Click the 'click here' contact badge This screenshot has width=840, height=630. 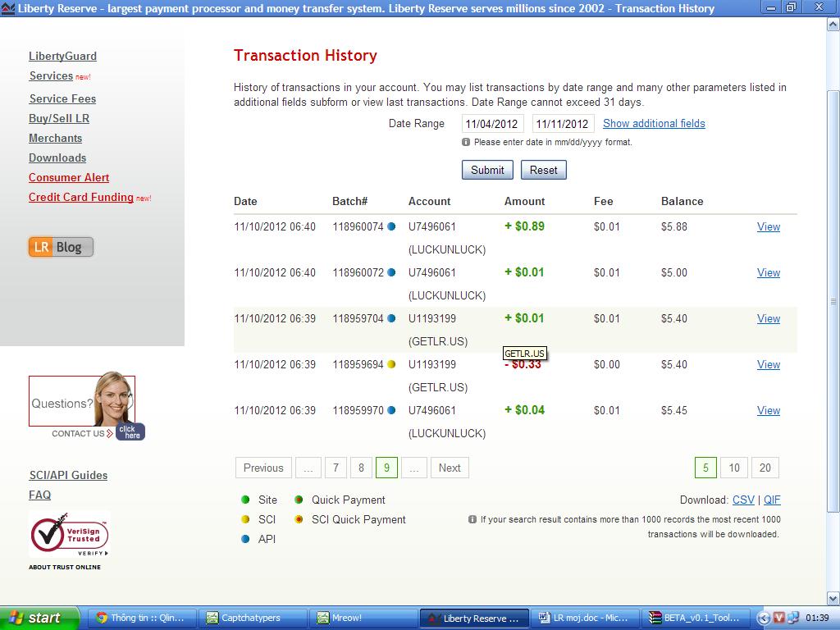click(130, 431)
